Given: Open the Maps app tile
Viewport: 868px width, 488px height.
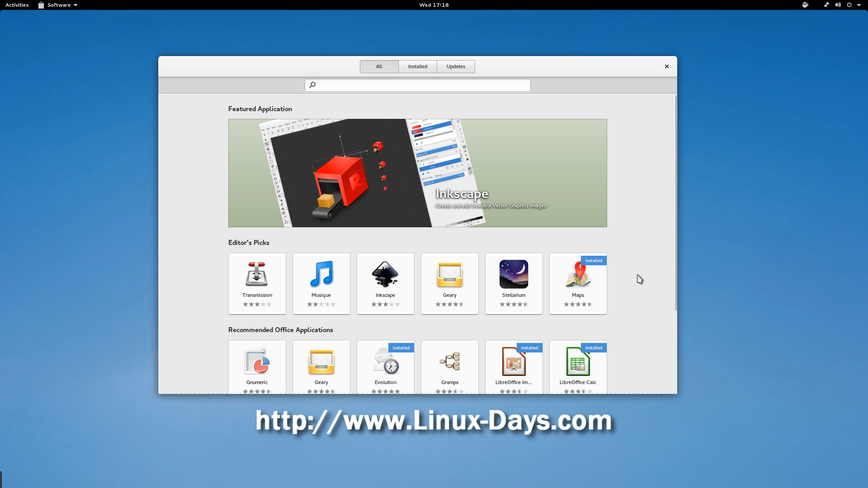Looking at the screenshot, I should point(578,283).
